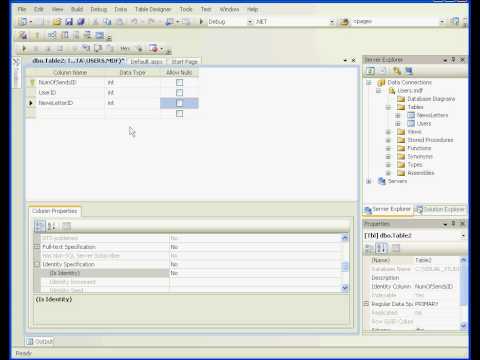The height and width of the screenshot is (360, 480).
Task: Click the Properties panel scrollbar down arrow
Action: [x=463, y=325]
